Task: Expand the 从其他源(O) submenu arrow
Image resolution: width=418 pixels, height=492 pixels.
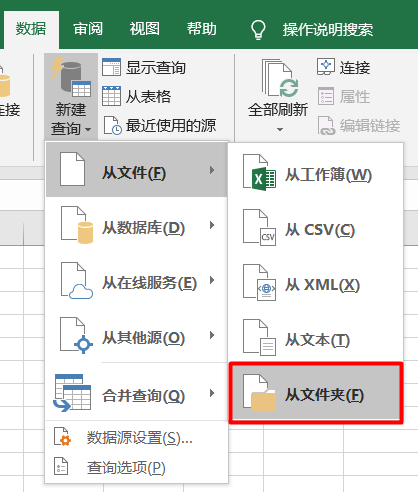Action: tap(212, 335)
